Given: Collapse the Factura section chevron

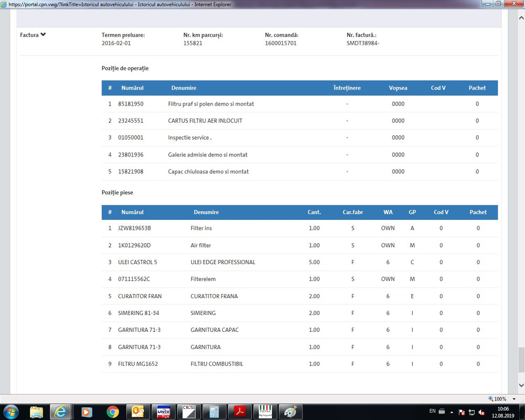Looking at the screenshot, I should click(x=43, y=35).
